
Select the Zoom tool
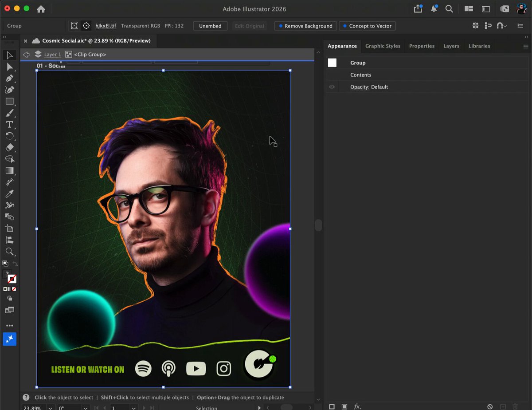coord(9,252)
